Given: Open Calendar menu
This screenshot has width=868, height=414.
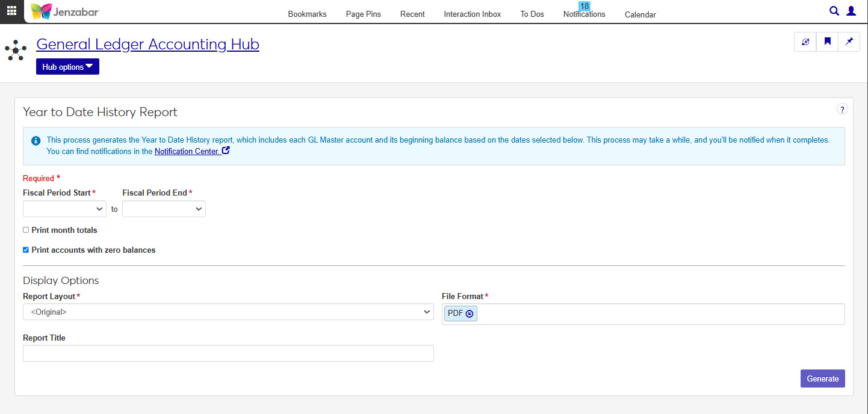Looking at the screenshot, I should point(640,14).
